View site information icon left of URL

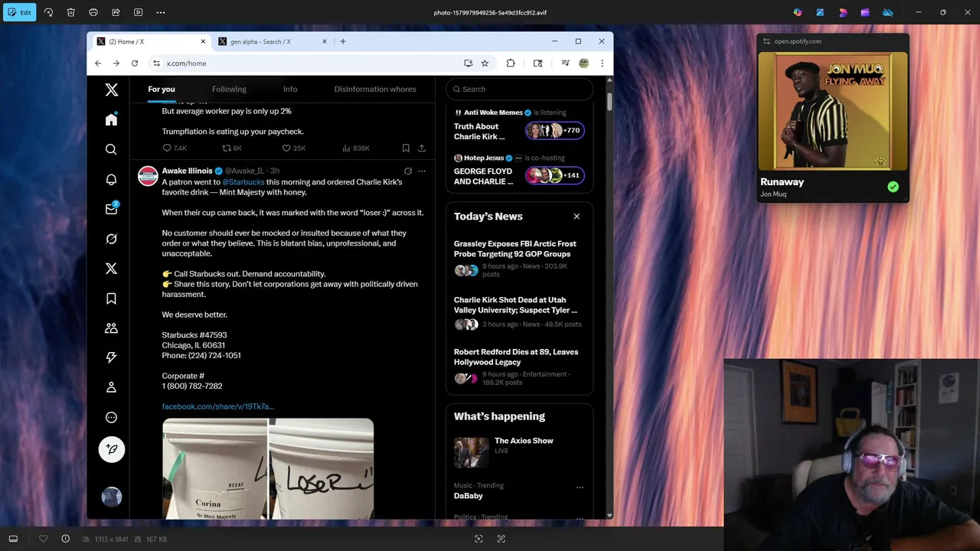coord(156,64)
